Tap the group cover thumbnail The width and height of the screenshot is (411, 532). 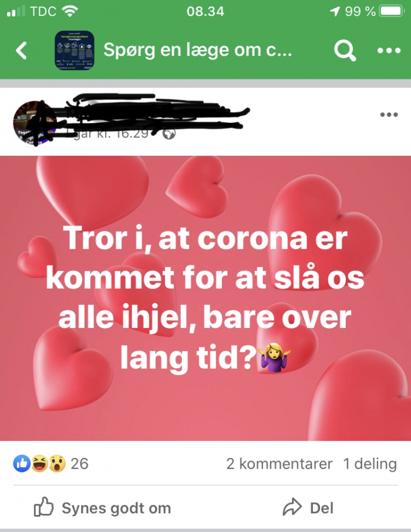(75, 51)
